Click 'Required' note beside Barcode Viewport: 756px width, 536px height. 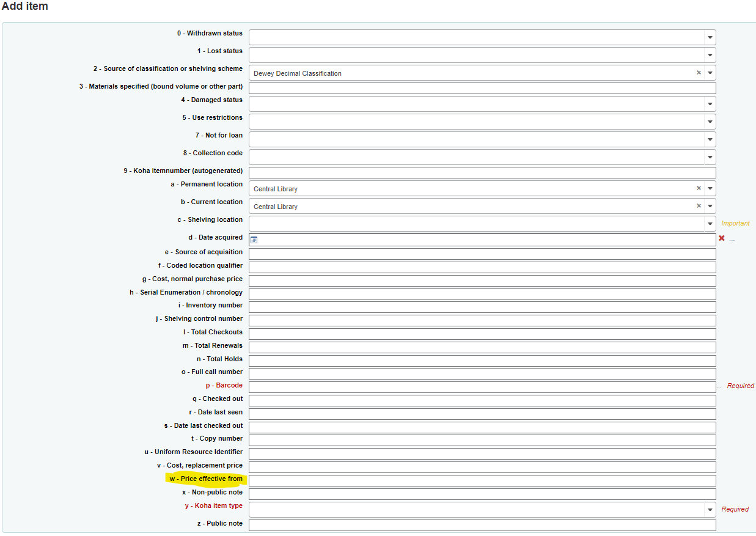pyautogui.click(x=741, y=386)
